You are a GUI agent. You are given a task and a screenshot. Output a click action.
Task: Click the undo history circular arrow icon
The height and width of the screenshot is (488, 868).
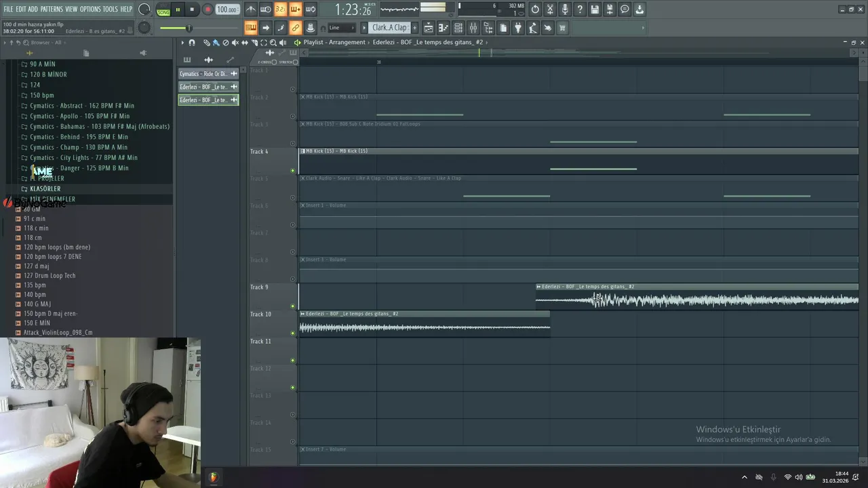535,9
